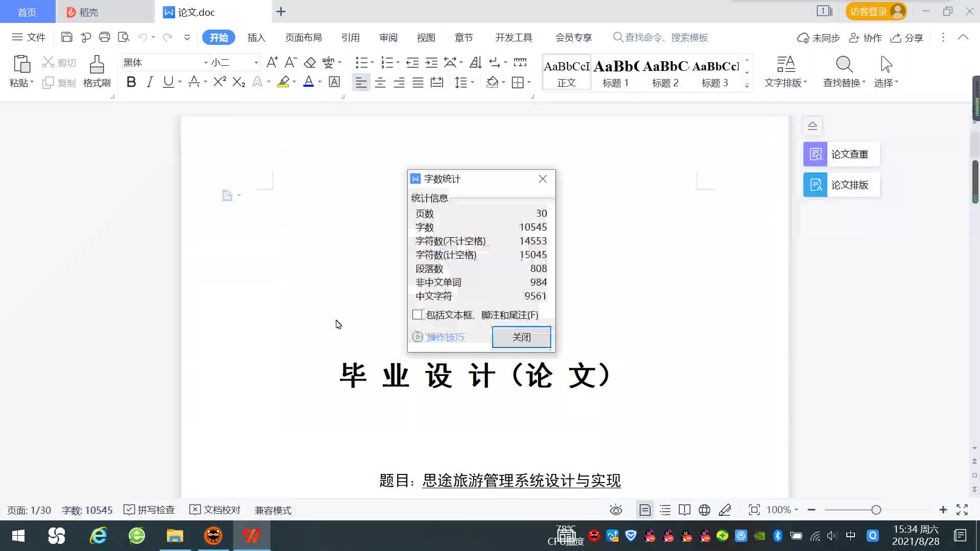
Task: Check 包括文本框、脚注和尾注 checkbox
Action: pos(418,315)
